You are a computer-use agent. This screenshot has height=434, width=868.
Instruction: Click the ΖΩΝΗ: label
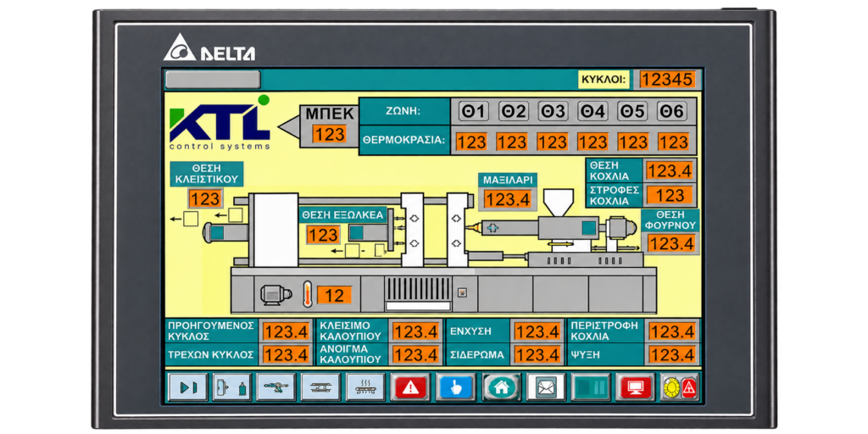(403, 111)
